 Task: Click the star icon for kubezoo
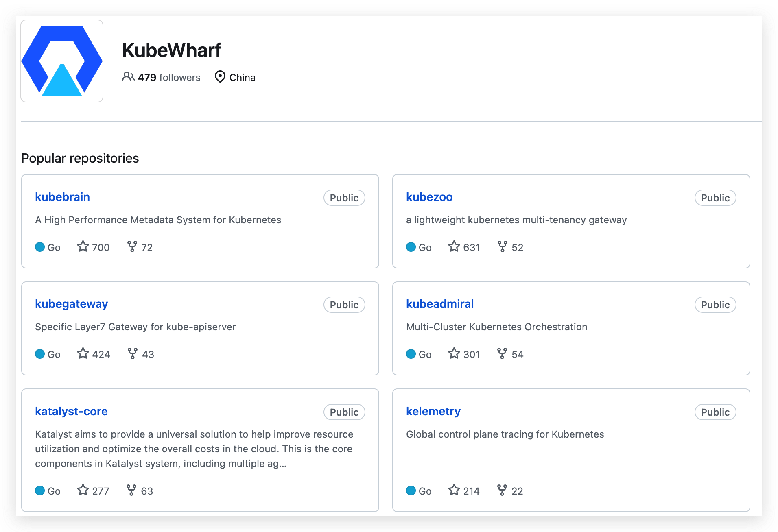(x=454, y=246)
